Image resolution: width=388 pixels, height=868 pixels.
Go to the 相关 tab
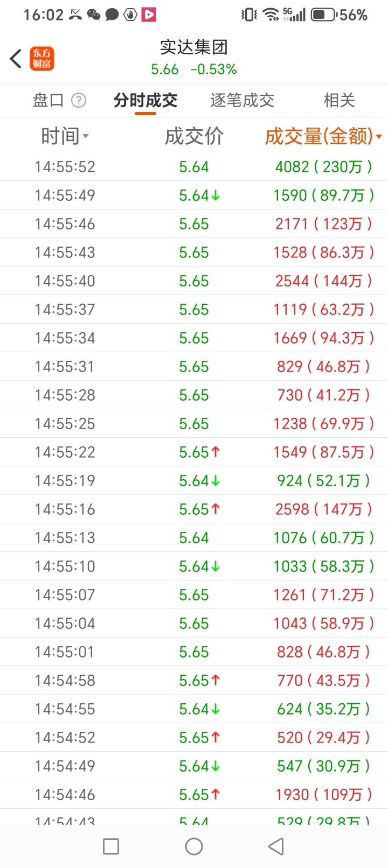tap(339, 100)
